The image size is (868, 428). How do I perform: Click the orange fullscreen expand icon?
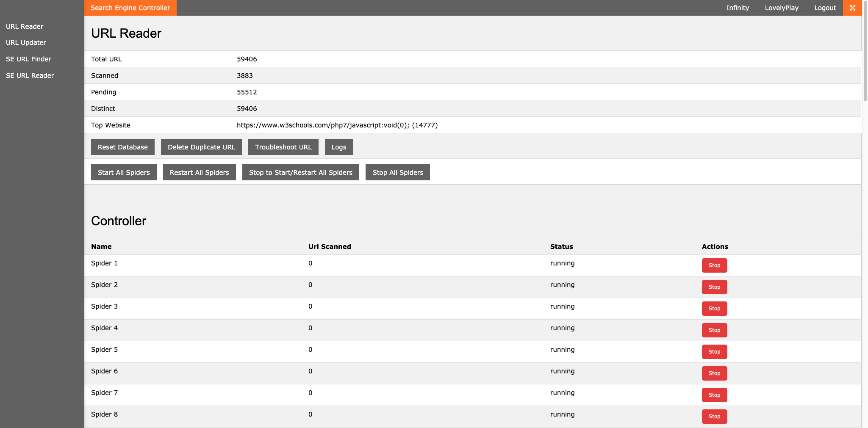(852, 8)
